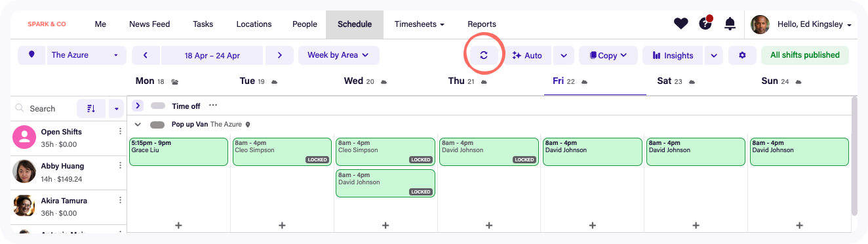Expand the Time off row
Image resolution: width=868 pixels, height=244 pixels.
click(138, 106)
